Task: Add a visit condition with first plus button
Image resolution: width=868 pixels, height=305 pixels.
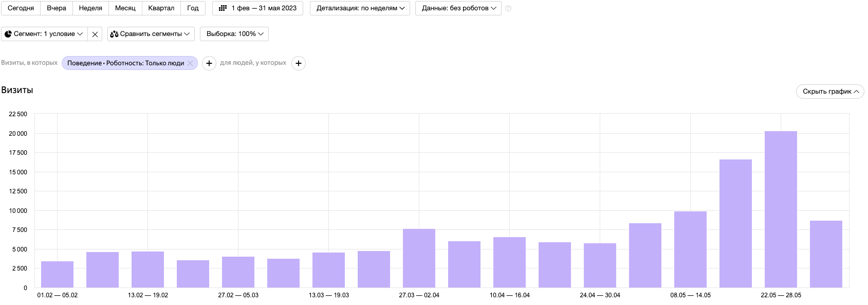Action: (209, 63)
